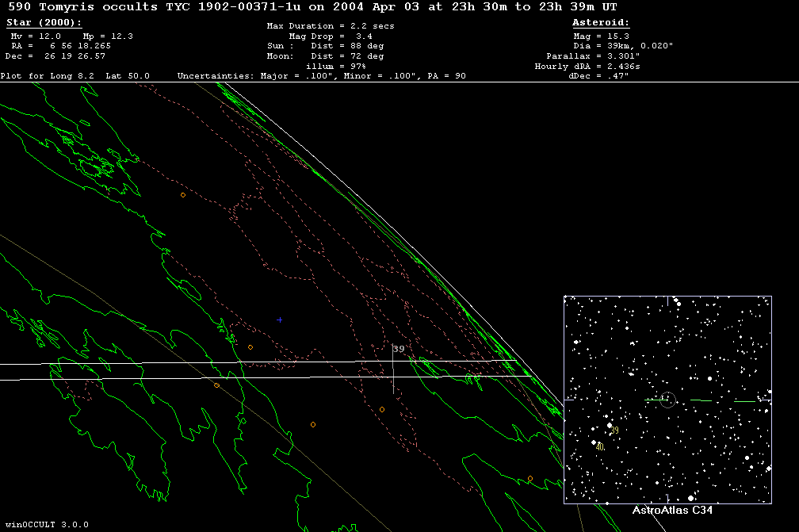Select the AstroAtlas C34 chart label

pyautogui.click(x=672, y=511)
